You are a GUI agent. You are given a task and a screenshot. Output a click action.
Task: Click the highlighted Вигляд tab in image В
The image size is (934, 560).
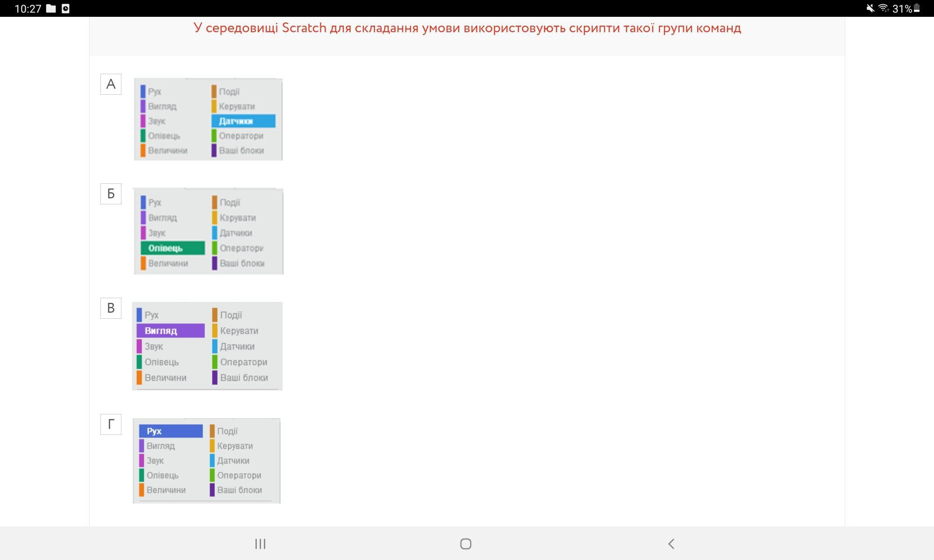tap(170, 331)
